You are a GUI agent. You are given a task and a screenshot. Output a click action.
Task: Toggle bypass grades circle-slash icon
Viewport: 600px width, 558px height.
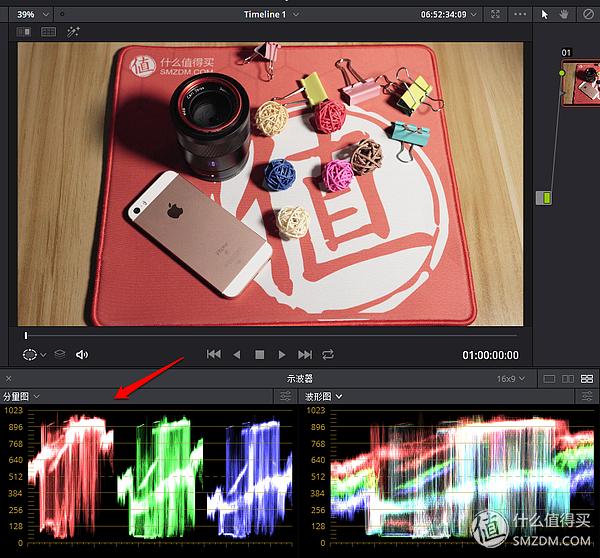pyautogui.click(x=588, y=15)
